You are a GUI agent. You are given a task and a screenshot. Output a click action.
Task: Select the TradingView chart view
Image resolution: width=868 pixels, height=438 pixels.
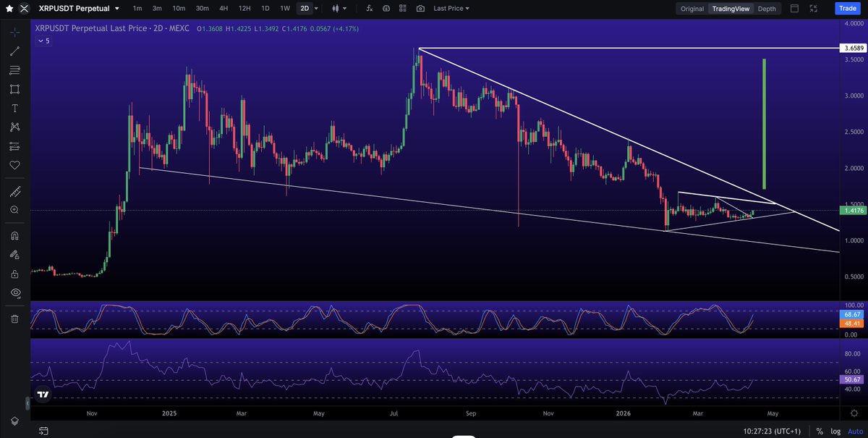731,9
